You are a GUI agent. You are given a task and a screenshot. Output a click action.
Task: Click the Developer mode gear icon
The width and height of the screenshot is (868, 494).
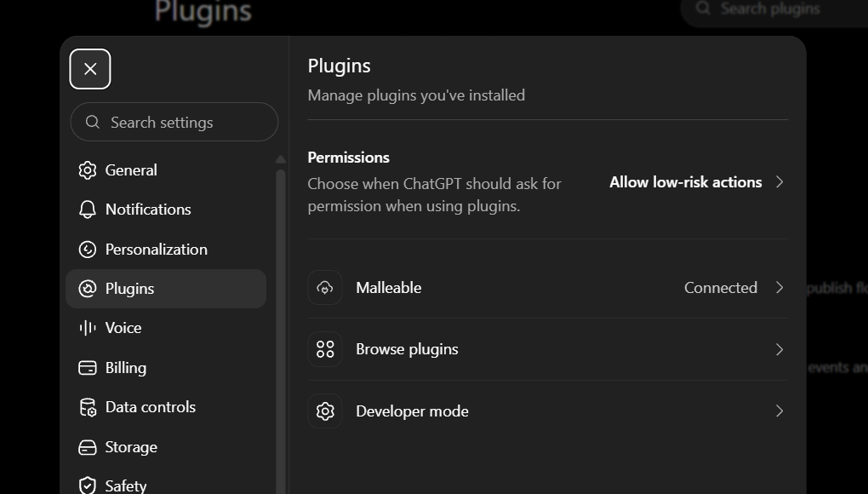tap(325, 411)
